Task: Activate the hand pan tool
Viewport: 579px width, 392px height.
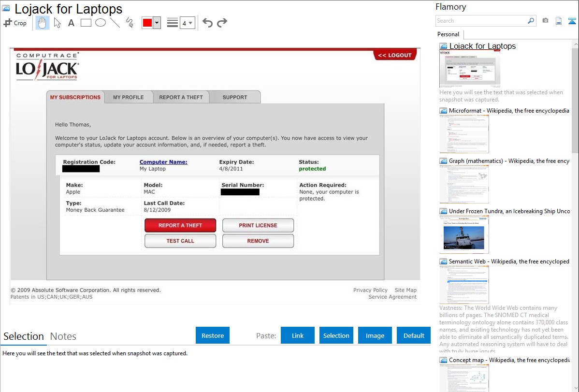Action: (x=43, y=23)
